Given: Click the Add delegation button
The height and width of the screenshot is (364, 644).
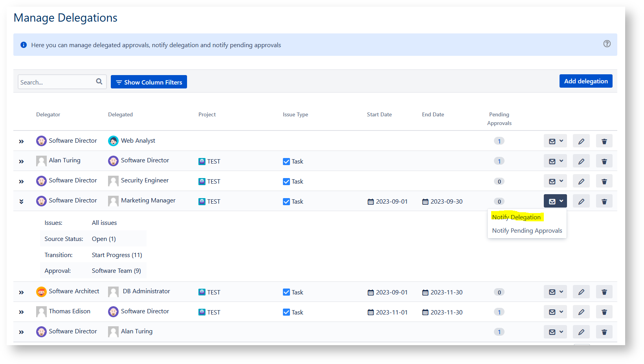Looking at the screenshot, I should (585, 81).
